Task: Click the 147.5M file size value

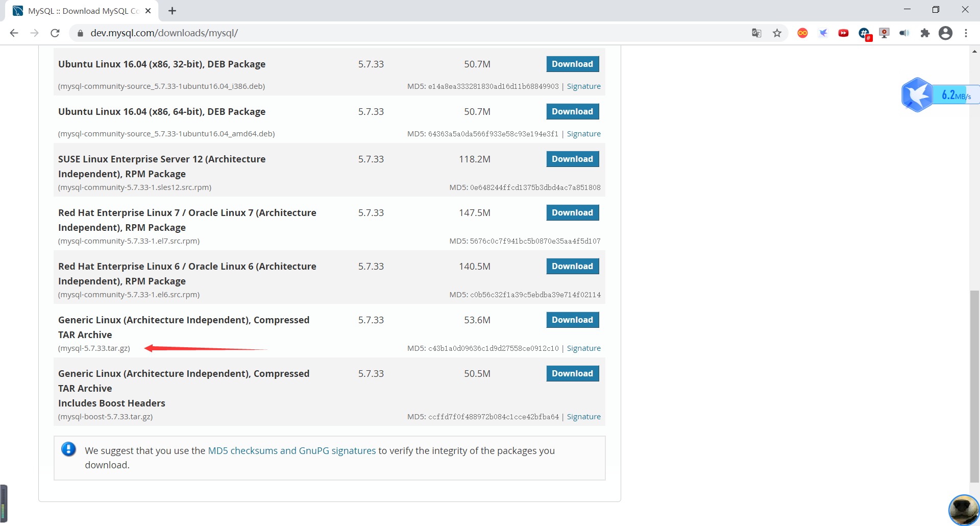Action: tap(475, 212)
